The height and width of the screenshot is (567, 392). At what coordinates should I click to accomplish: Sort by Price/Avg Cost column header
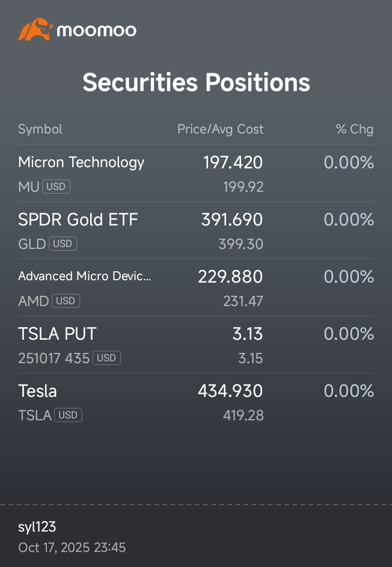click(220, 129)
